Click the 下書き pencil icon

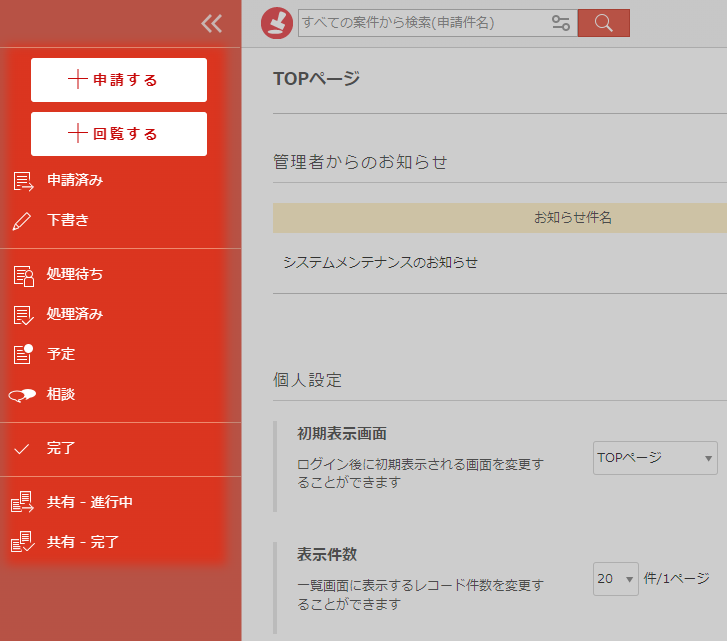click(x=22, y=221)
